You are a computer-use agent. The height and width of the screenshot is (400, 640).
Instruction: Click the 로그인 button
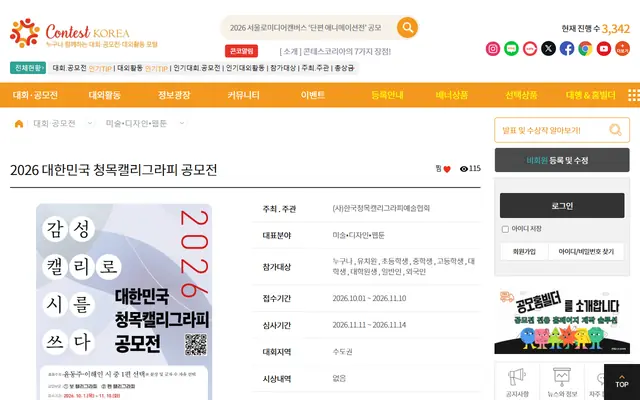[562, 206]
